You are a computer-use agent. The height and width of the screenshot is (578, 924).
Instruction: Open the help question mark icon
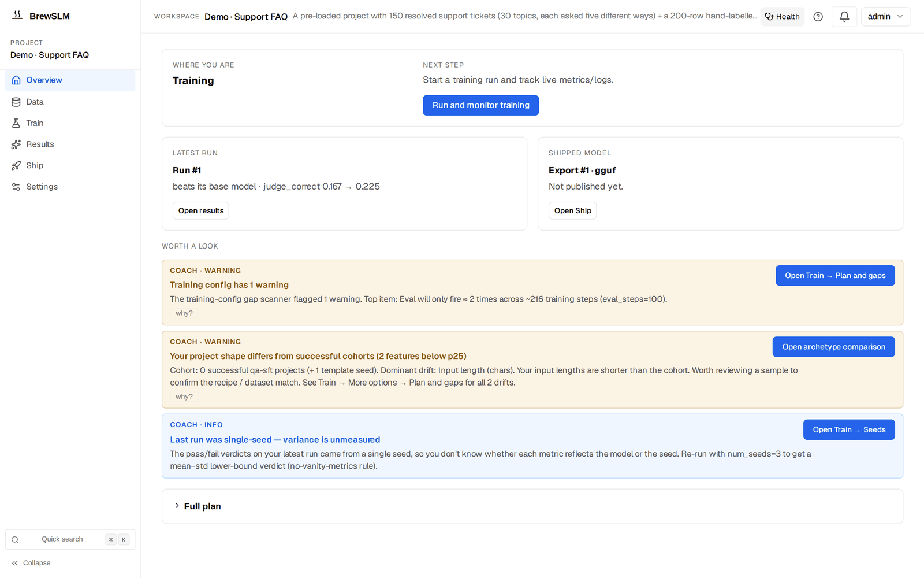point(818,17)
